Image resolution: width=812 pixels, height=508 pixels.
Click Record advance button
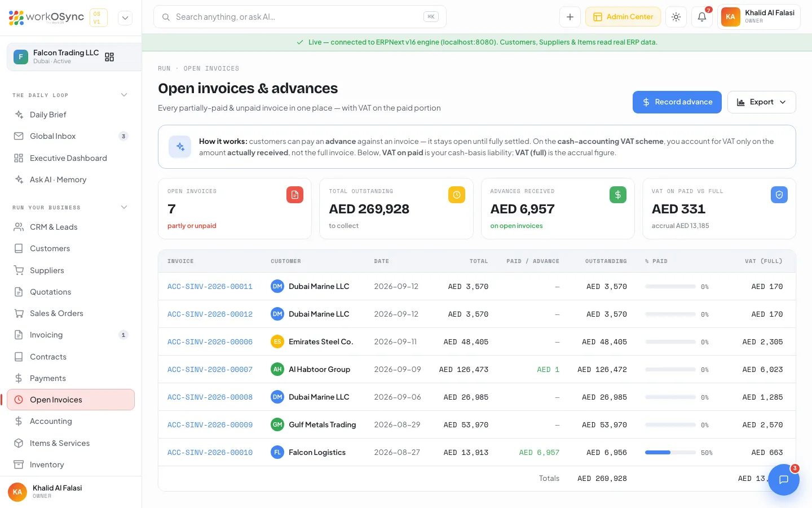[677, 102]
